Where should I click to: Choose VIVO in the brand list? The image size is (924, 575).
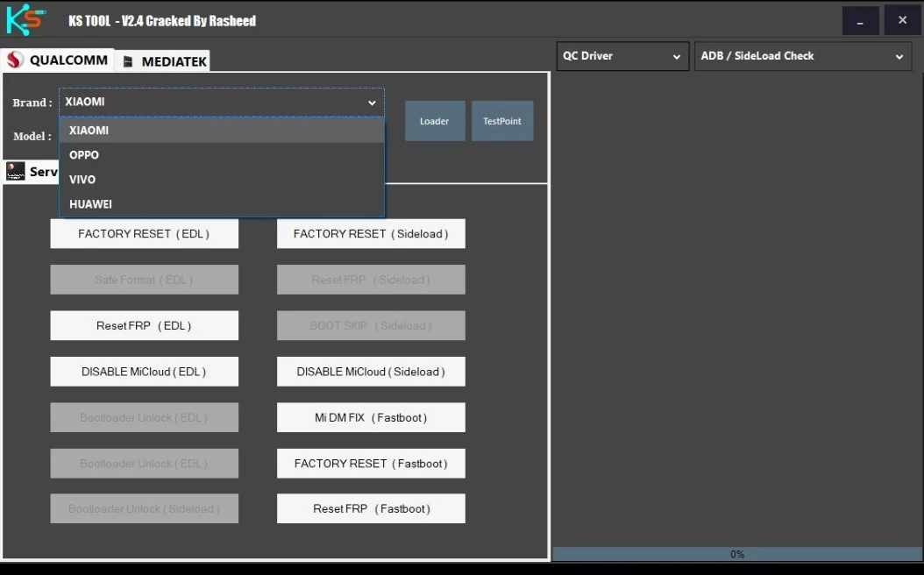(x=222, y=180)
